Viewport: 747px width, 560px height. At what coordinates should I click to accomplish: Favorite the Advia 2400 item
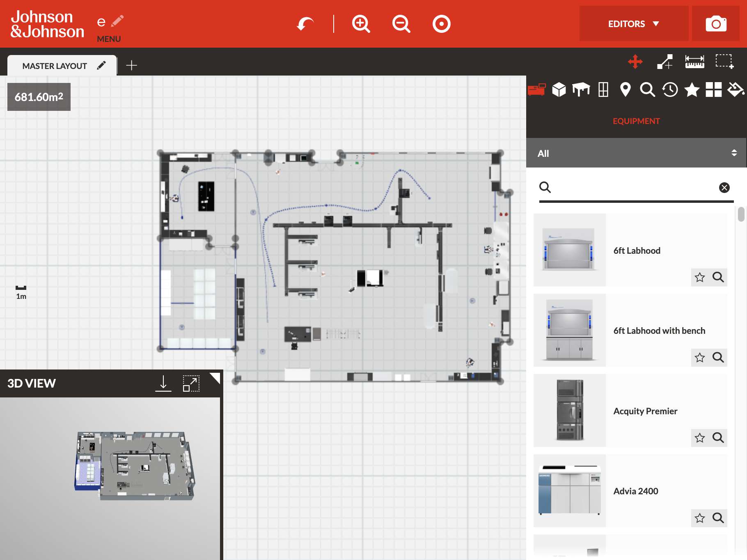tap(700, 518)
